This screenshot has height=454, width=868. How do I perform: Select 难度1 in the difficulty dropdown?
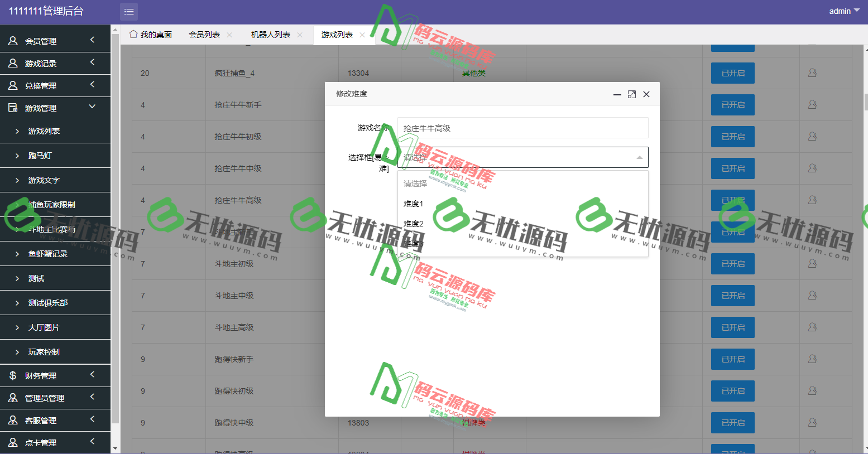click(x=413, y=203)
